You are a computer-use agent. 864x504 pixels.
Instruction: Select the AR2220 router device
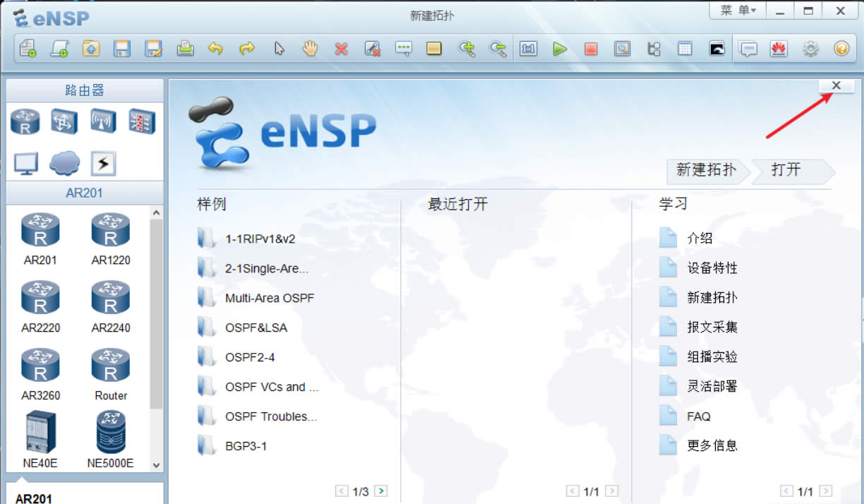click(41, 307)
